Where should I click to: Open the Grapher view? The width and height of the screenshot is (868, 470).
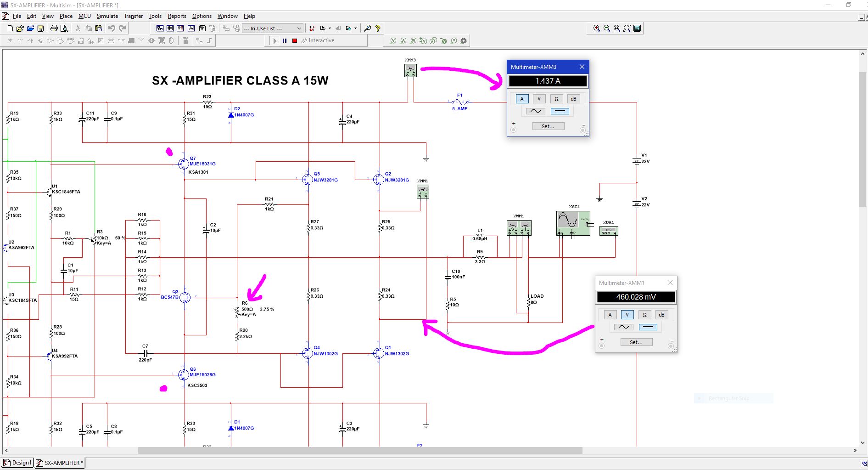tap(191, 28)
